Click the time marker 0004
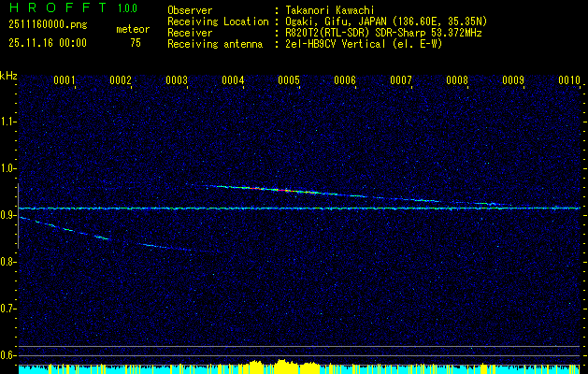This screenshot has width=588, height=374. (233, 80)
